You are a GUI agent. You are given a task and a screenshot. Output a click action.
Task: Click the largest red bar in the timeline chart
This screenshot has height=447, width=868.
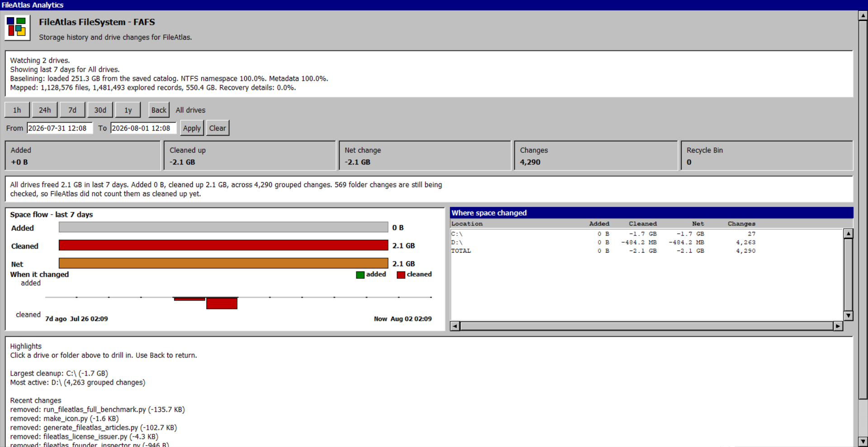tap(222, 303)
